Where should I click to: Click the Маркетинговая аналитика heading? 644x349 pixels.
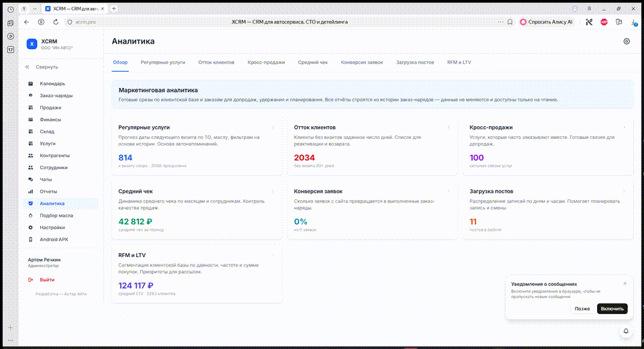[158, 90]
